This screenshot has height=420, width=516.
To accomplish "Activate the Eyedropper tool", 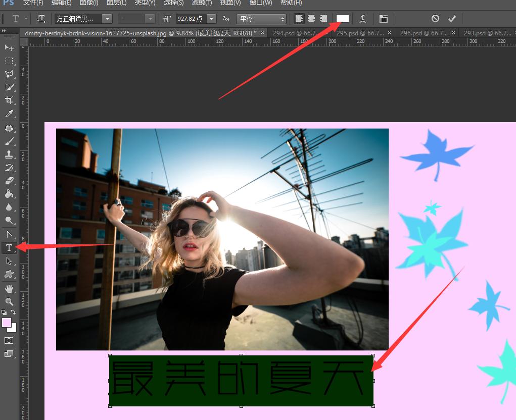I will tap(9, 114).
